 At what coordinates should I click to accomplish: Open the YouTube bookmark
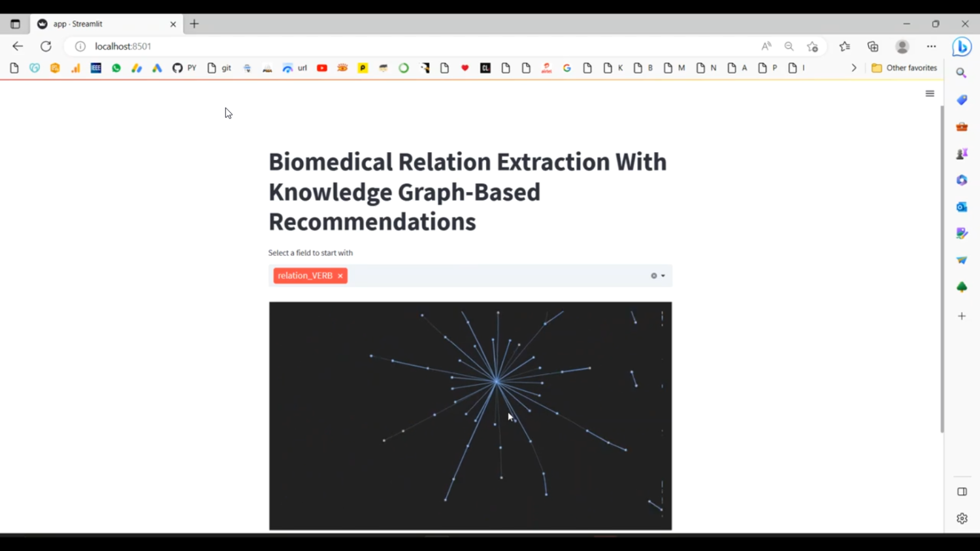(322, 68)
